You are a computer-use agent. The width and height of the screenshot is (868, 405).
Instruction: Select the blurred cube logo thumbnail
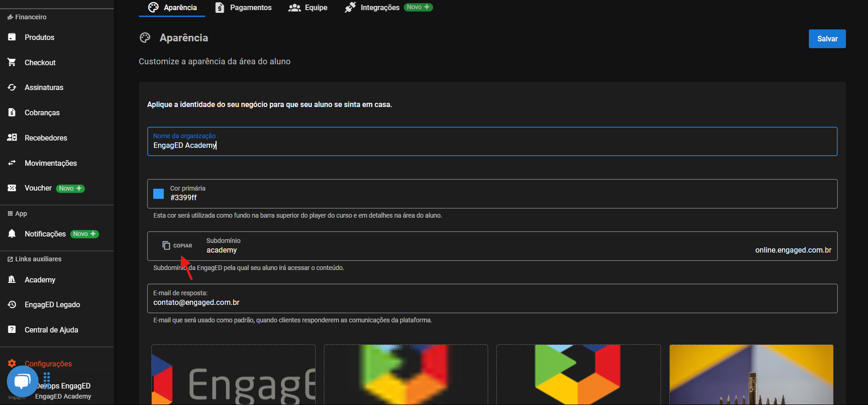click(x=406, y=375)
